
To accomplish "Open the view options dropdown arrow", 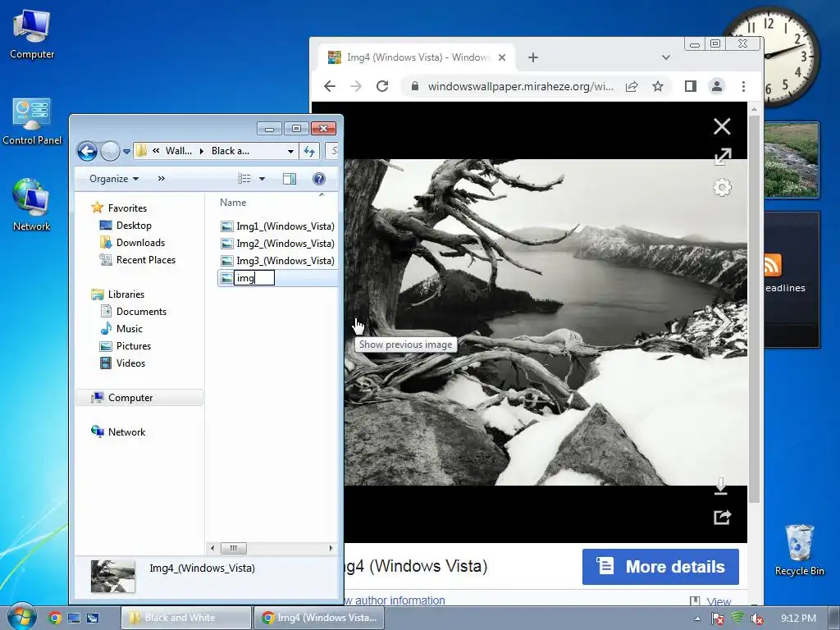I will point(262,179).
